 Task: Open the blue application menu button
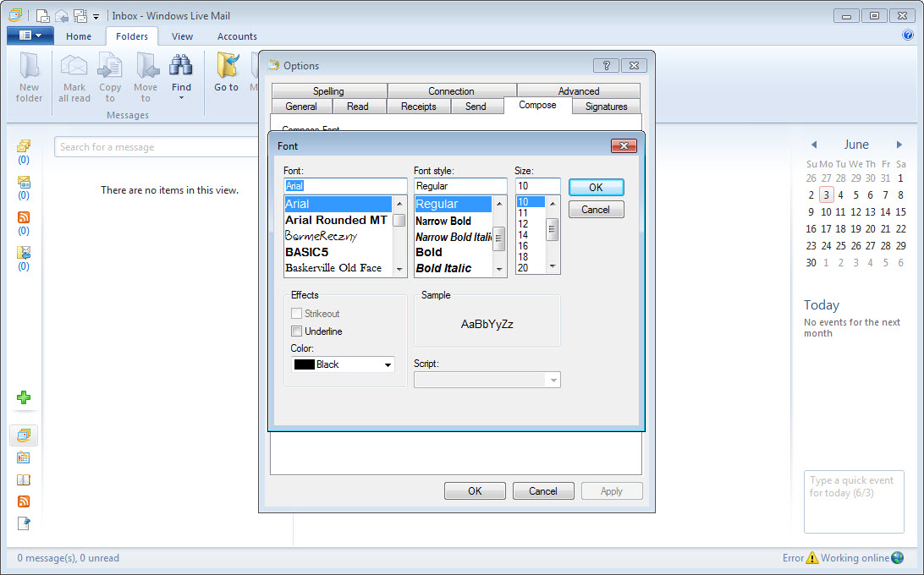[x=30, y=36]
